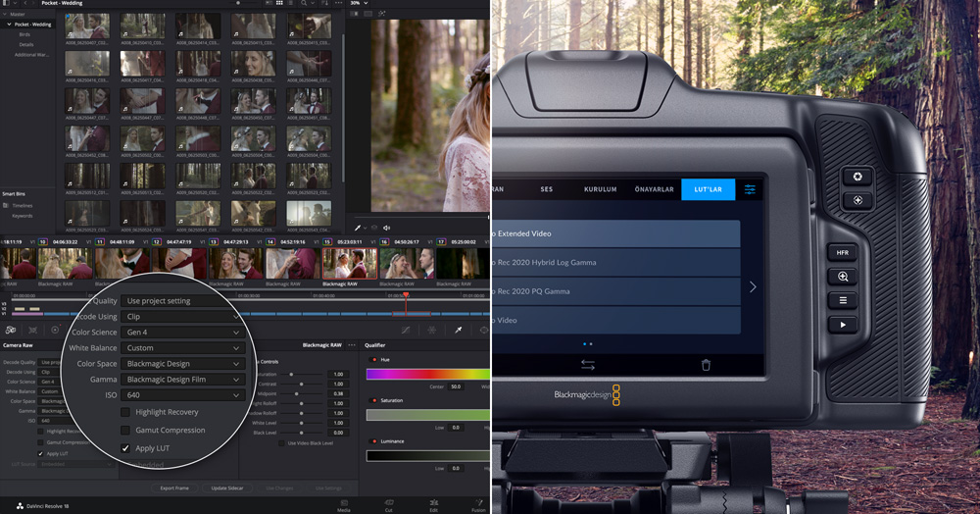Open the Color Science Gen 4 dropdown
The image size is (980, 514).
click(x=182, y=333)
